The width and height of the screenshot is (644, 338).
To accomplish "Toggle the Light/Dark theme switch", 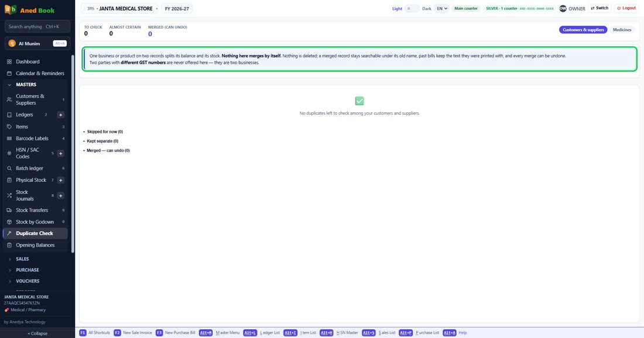I will point(412,9).
